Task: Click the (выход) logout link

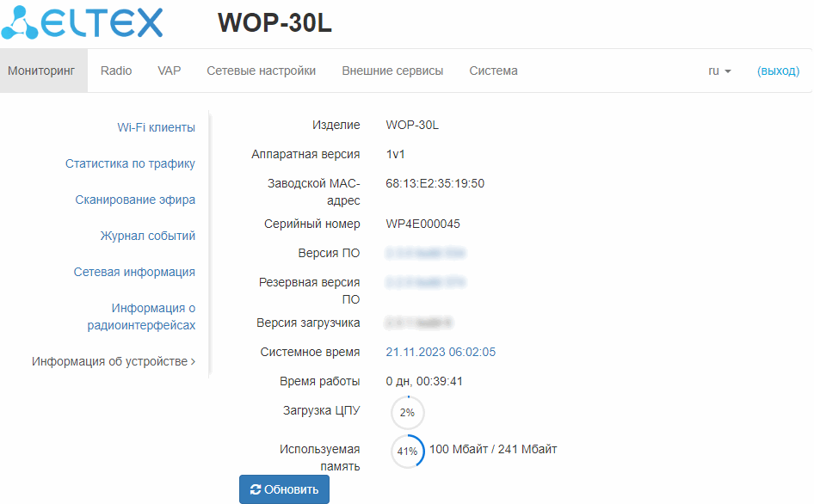Action: pos(778,71)
